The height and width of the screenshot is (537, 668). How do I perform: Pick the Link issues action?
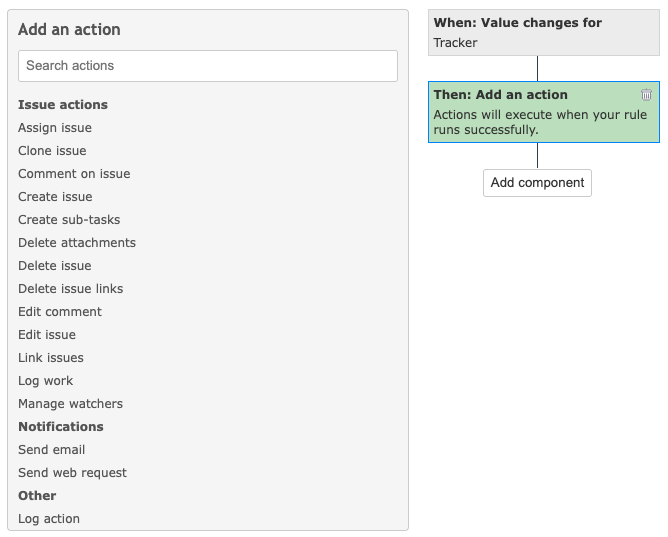click(51, 358)
